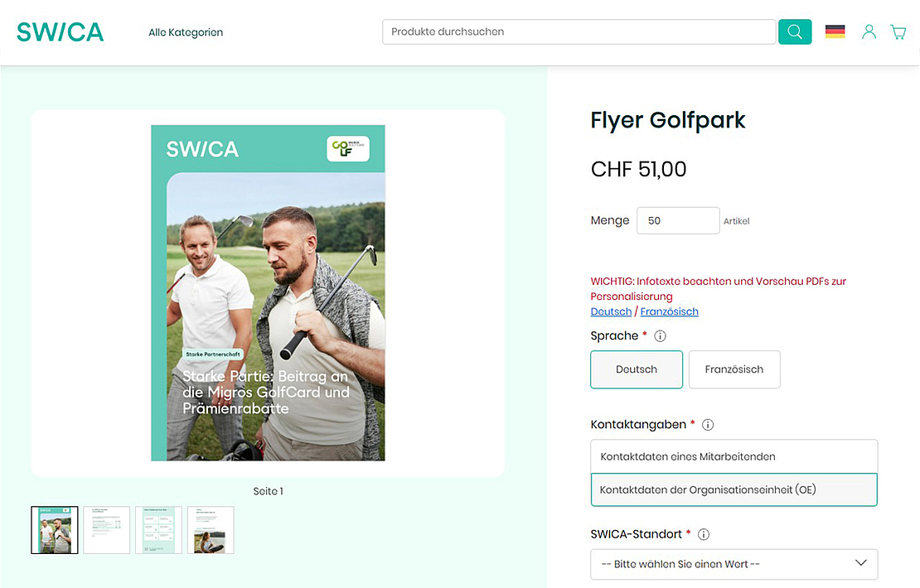Expand the SWICA-Standort dropdown
The height and width of the screenshot is (588, 920).
734,564
